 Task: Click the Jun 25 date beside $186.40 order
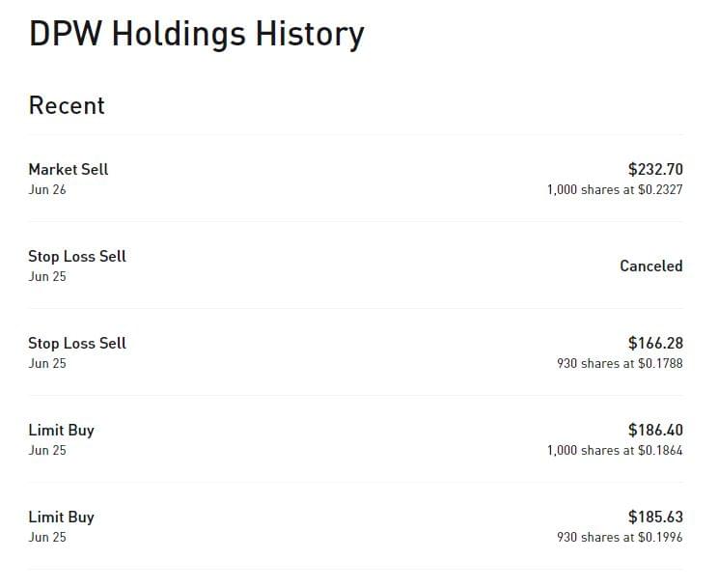(x=47, y=451)
